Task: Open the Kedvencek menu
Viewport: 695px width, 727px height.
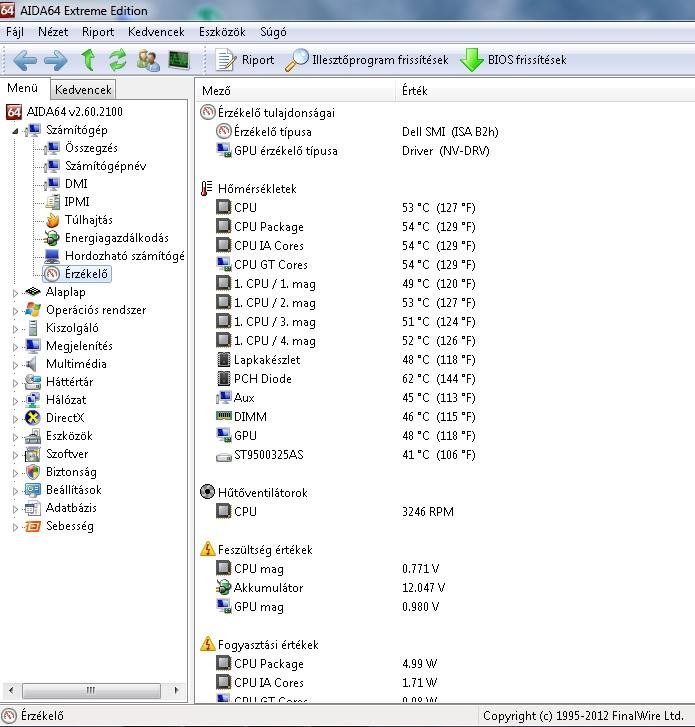Action: click(x=156, y=32)
